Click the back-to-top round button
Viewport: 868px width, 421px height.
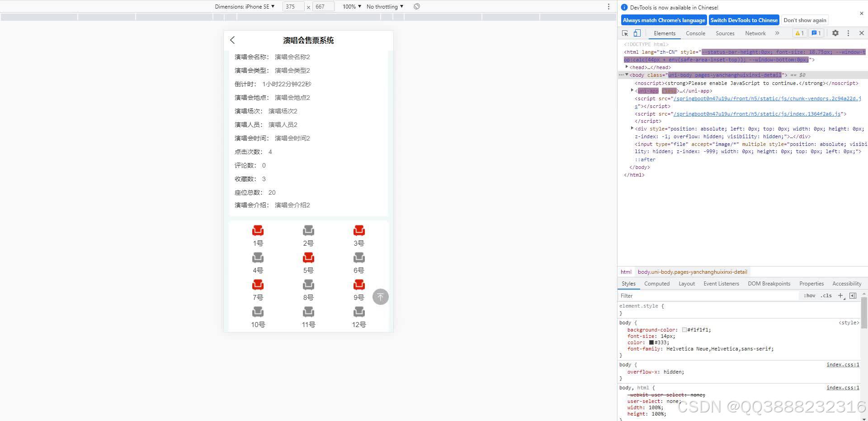click(381, 297)
